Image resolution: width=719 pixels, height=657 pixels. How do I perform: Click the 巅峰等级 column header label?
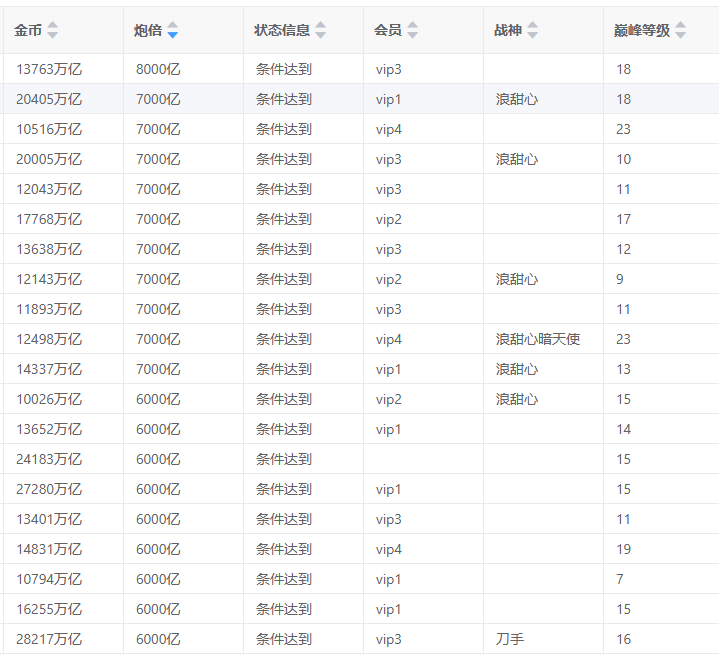(641, 31)
